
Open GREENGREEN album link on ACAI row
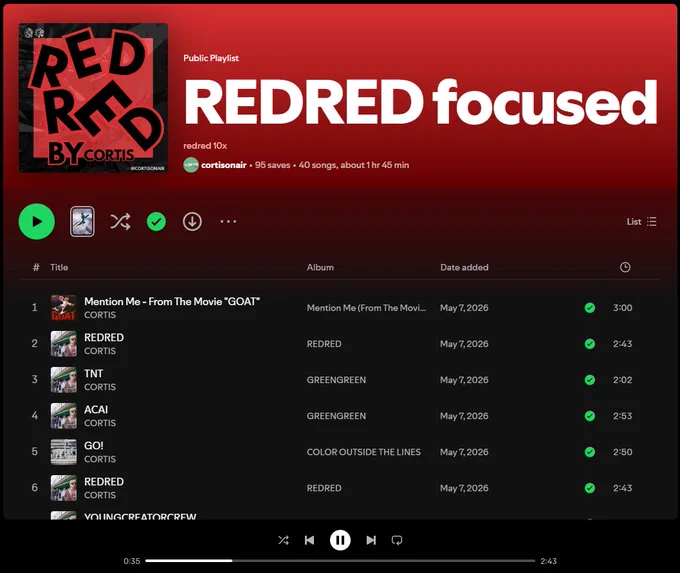[337, 416]
